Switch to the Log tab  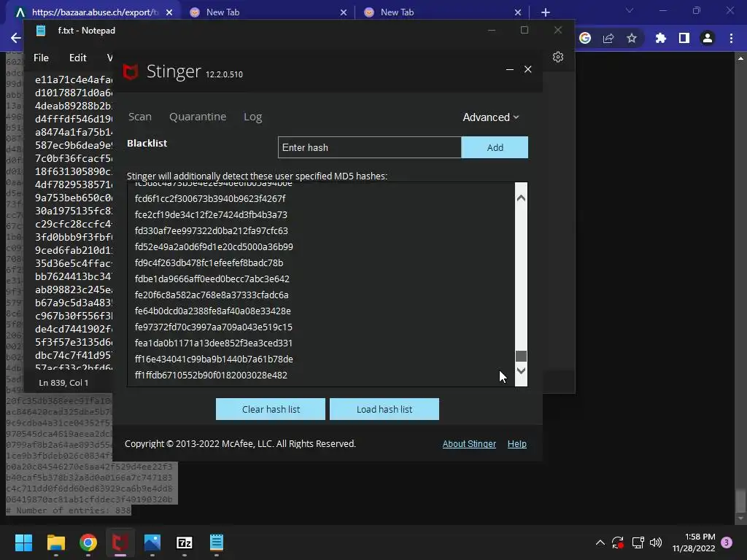252,117
